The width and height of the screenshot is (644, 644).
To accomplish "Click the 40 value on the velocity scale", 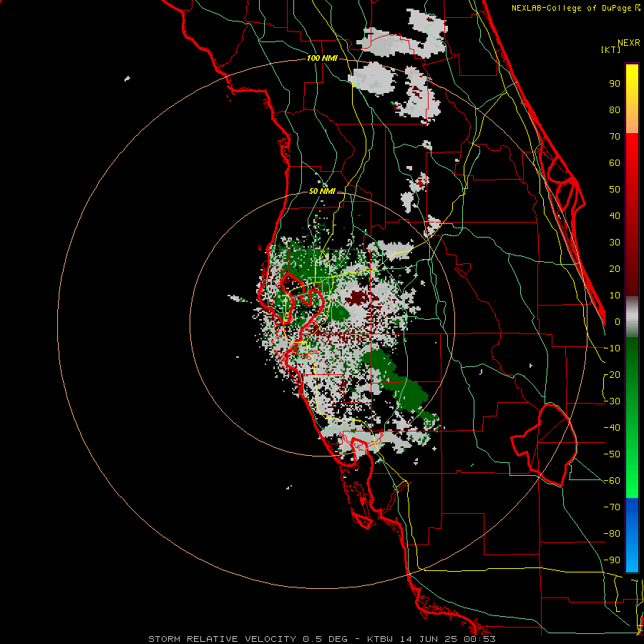I will [615, 216].
